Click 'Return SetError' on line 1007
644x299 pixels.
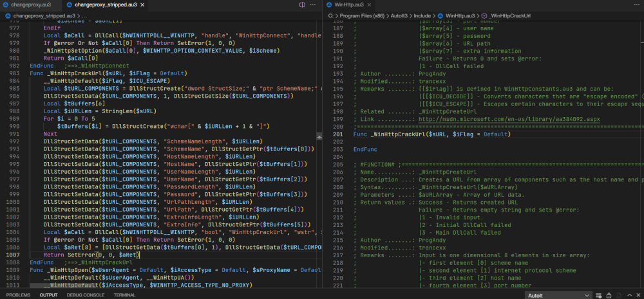[70, 255]
